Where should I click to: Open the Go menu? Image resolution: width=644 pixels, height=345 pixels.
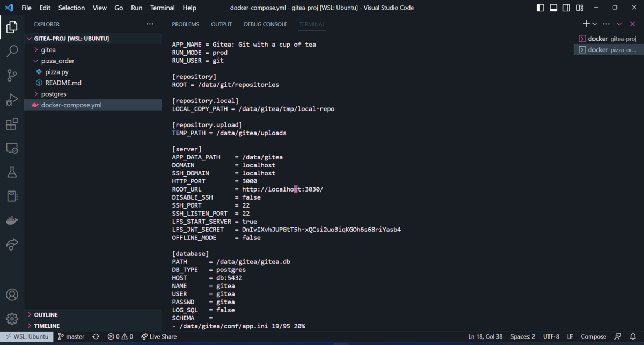tap(119, 8)
